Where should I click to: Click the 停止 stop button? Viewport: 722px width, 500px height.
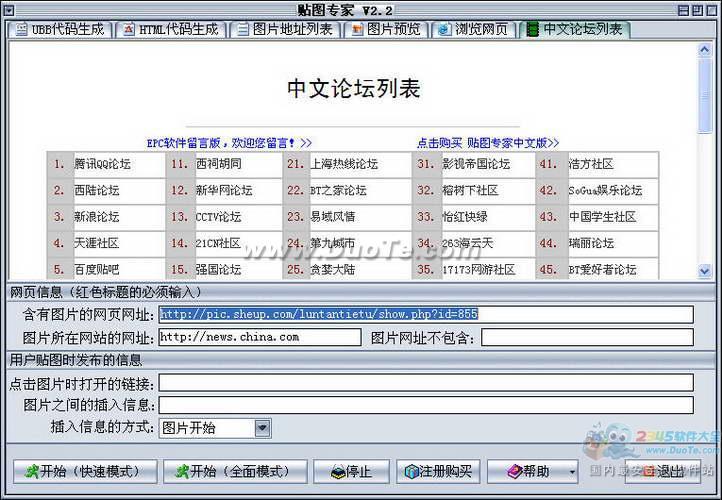(x=351, y=471)
